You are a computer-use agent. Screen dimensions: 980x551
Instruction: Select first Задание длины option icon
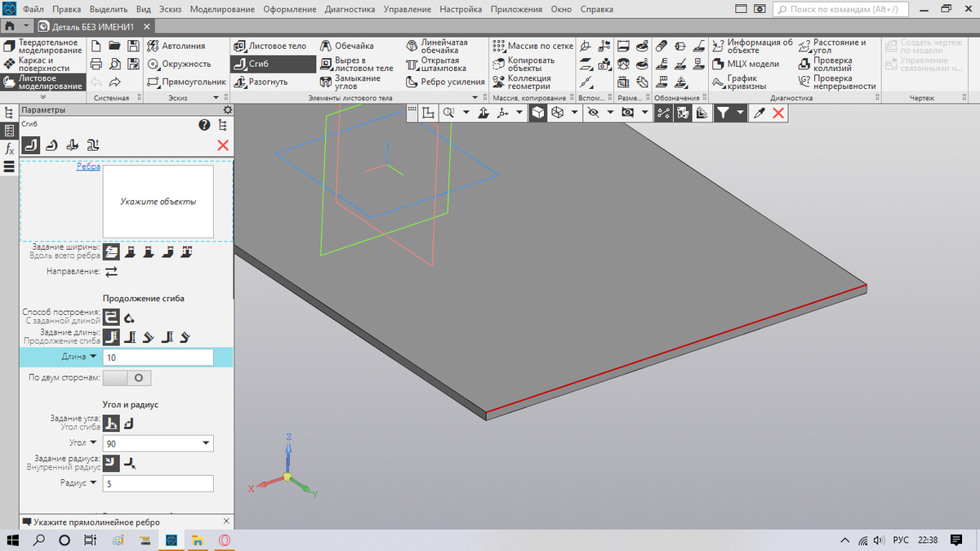tap(111, 337)
